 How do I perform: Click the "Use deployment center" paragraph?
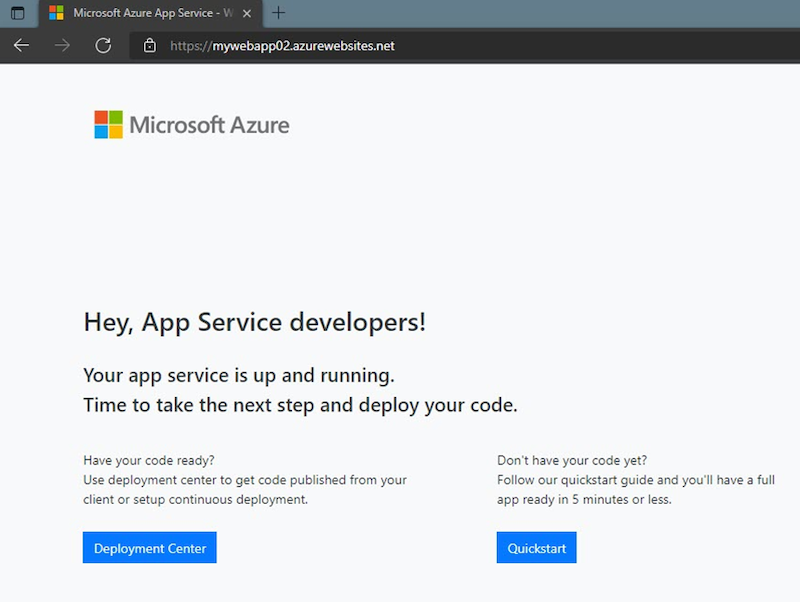coord(245,490)
